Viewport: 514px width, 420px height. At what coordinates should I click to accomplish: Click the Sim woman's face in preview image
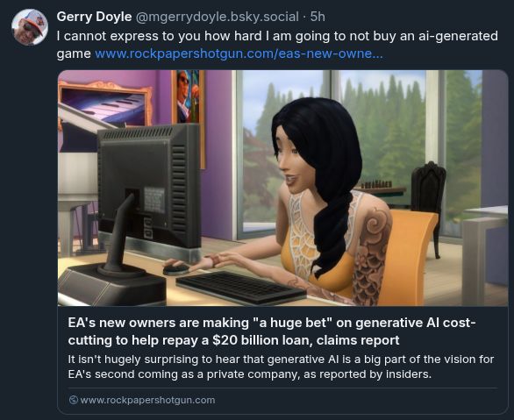coord(291,162)
